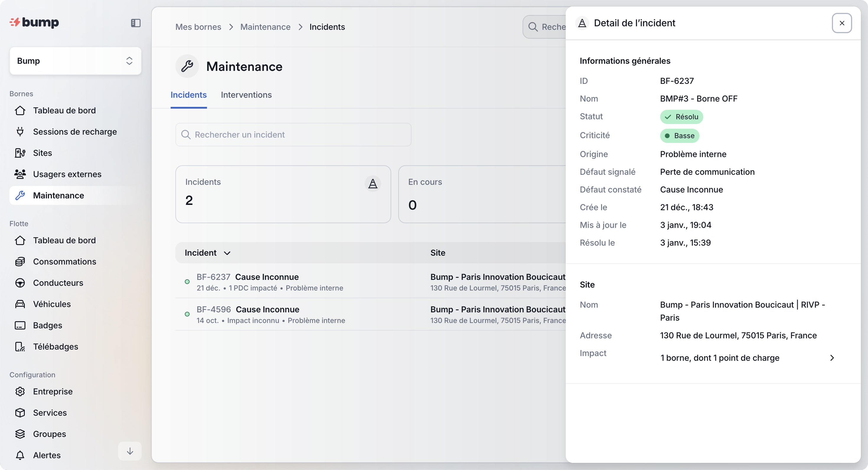Click the Véhicules car icon
Image resolution: width=868 pixels, height=470 pixels.
pyautogui.click(x=20, y=304)
